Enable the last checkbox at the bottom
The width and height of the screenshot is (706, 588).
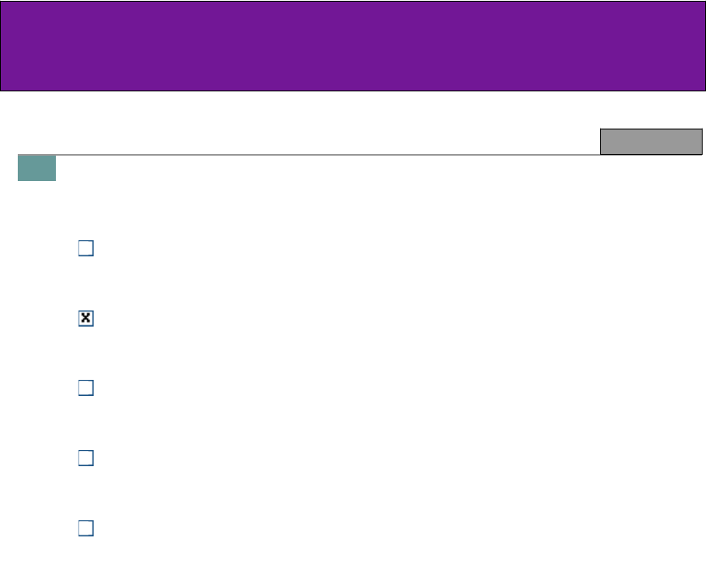tap(85, 528)
